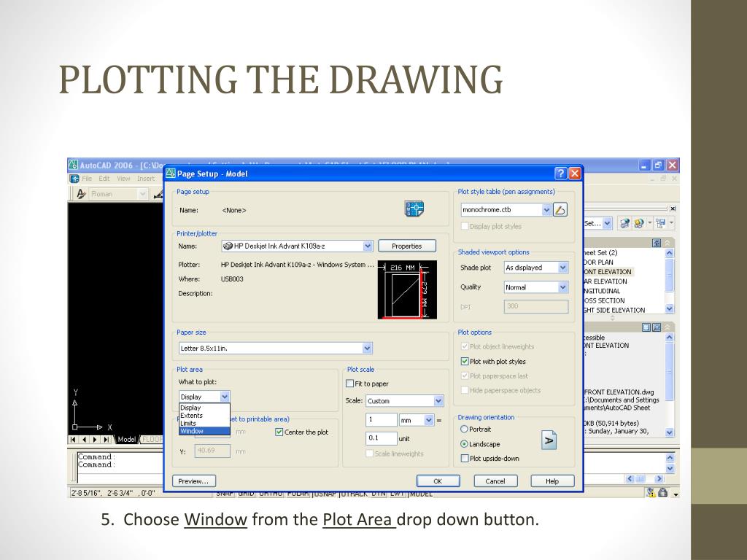
Task: Click the page setup DWG icon next to Name
Action: tap(414, 209)
